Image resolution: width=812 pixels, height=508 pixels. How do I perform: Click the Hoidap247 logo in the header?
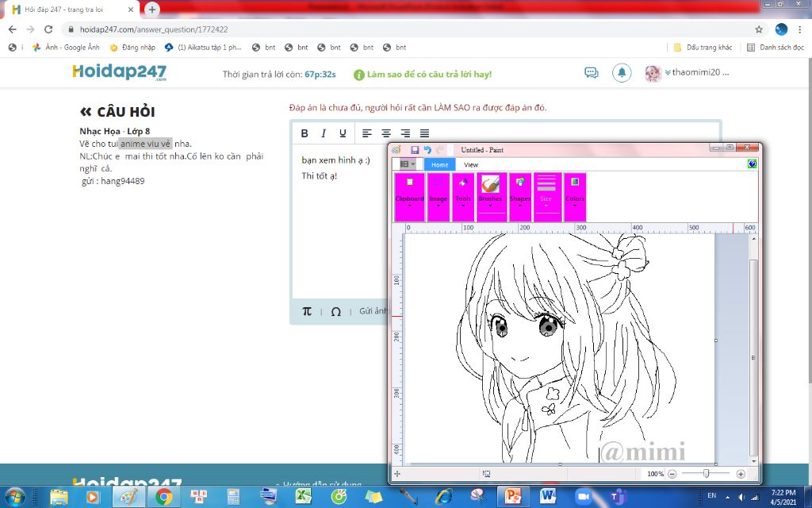(120, 72)
